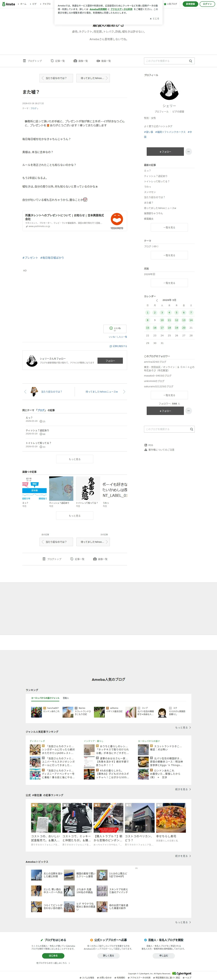Open the ブログ ( 69 ) theme link
This screenshot has height=980, width=217.
[151, 246]
